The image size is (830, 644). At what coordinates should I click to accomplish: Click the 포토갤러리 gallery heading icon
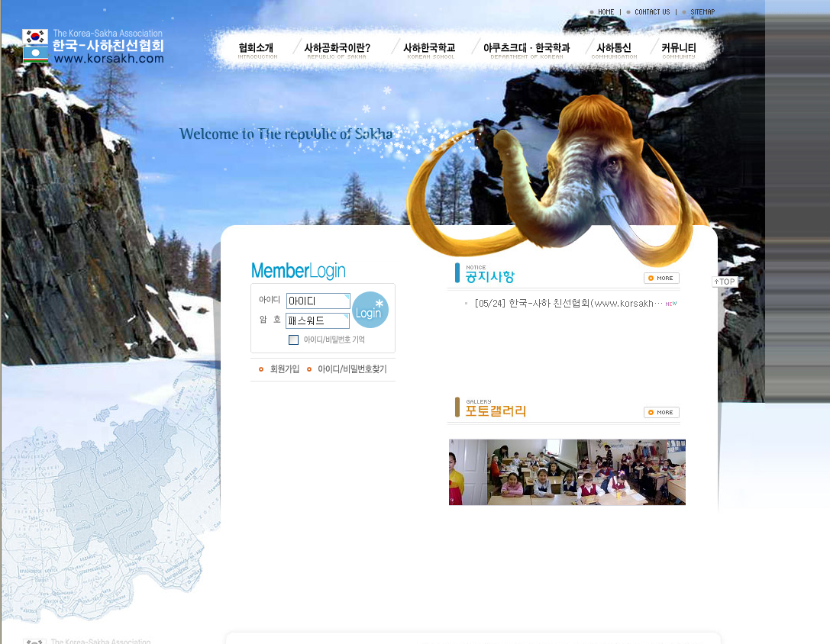click(457, 407)
